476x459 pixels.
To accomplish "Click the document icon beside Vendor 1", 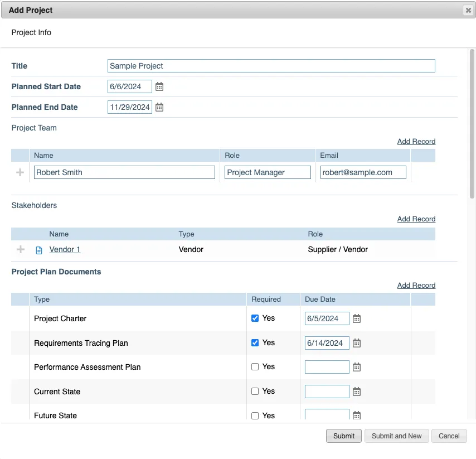I will click(x=38, y=249).
